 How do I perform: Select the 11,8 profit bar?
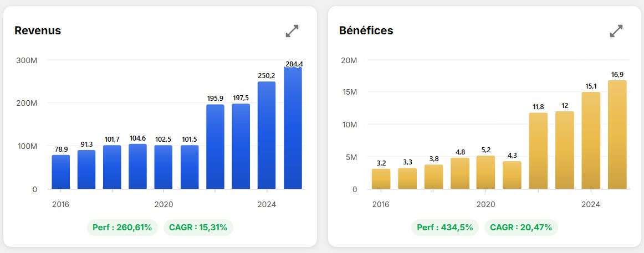click(539, 151)
